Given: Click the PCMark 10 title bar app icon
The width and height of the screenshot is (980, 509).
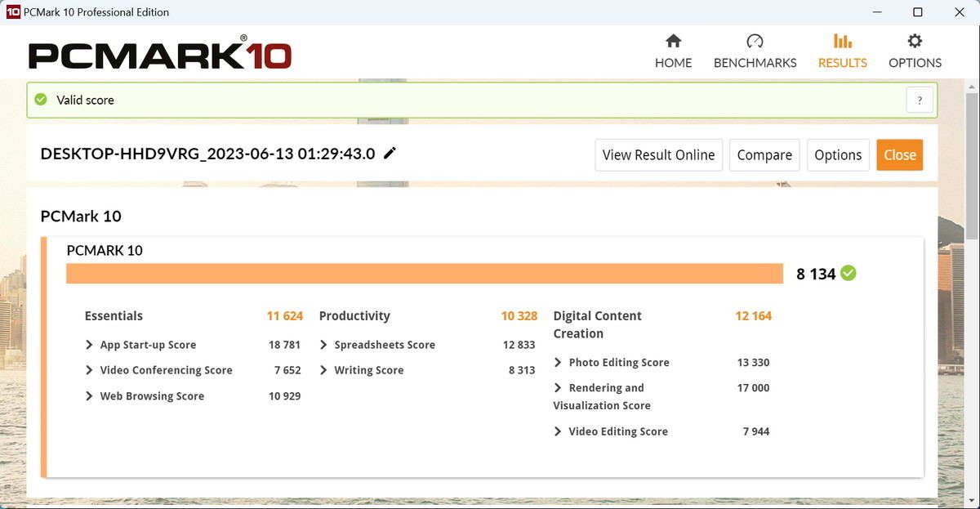Looking at the screenshot, I should point(13,12).
